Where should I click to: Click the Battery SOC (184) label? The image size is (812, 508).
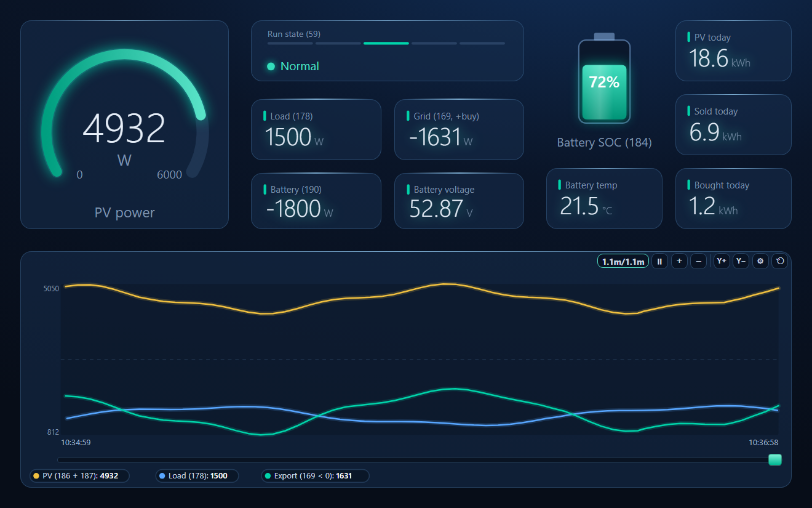coord(604,142)
